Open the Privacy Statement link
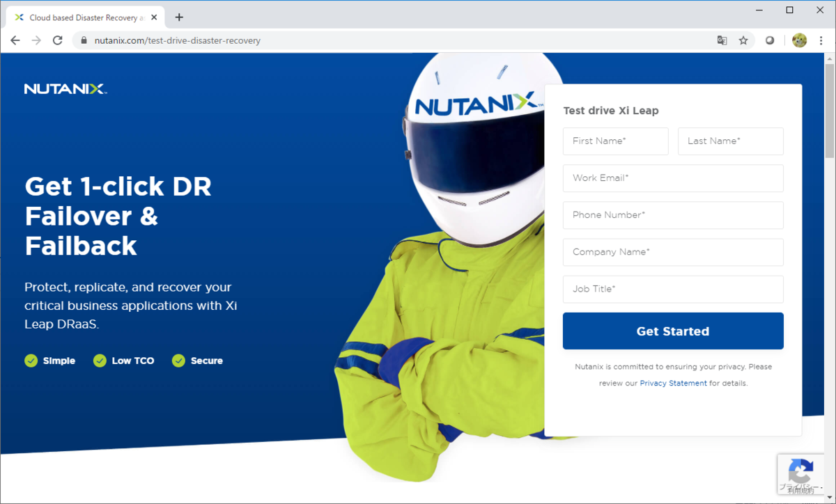The image size is (836, 504). (673, 383)
